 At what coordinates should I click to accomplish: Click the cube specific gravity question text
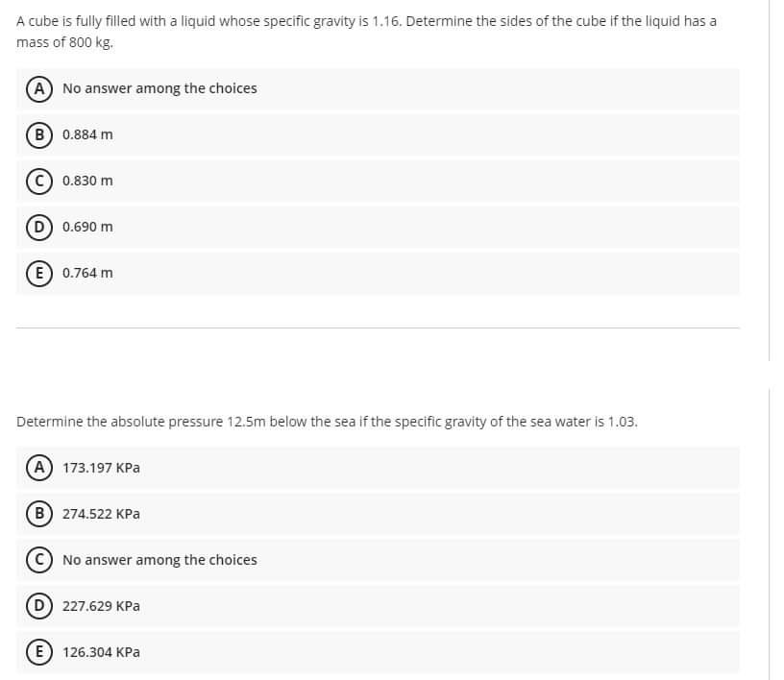(366, 32)
